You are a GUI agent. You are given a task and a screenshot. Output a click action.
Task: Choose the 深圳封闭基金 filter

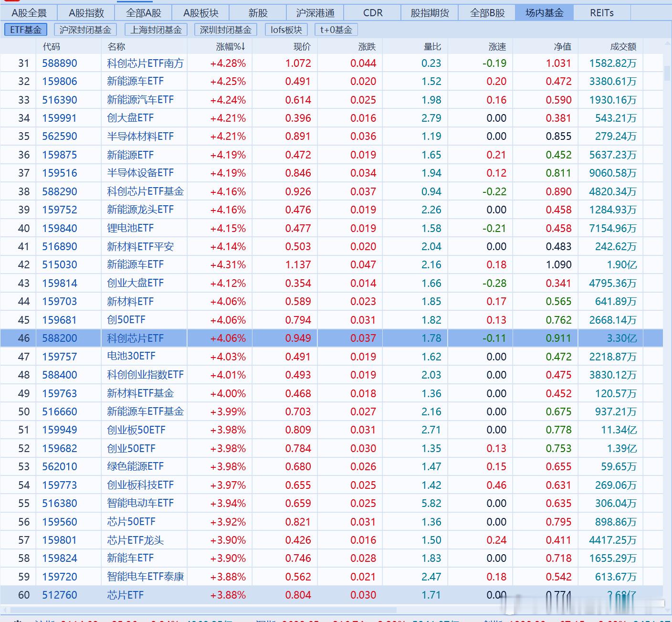pos(226,30)
